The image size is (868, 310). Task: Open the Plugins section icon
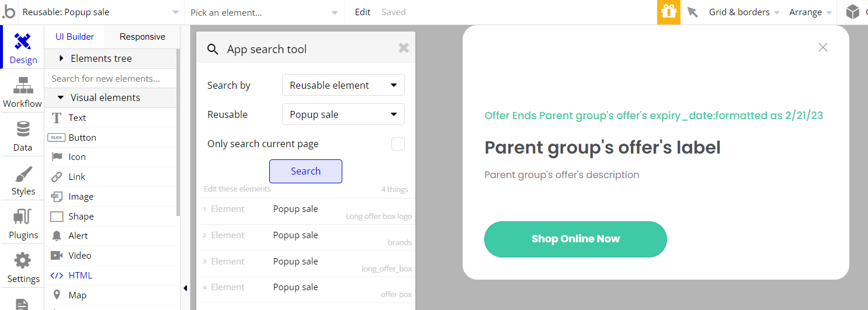[x=23, y=217]
